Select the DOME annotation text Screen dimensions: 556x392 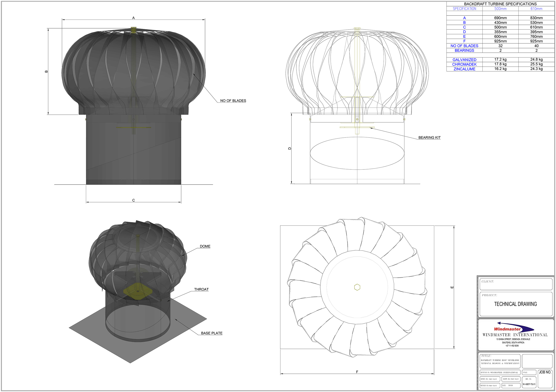point(205,246)
